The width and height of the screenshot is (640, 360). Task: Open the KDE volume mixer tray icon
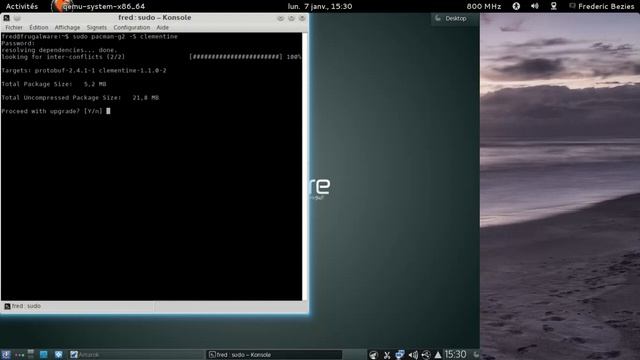(x=413, y=355)
